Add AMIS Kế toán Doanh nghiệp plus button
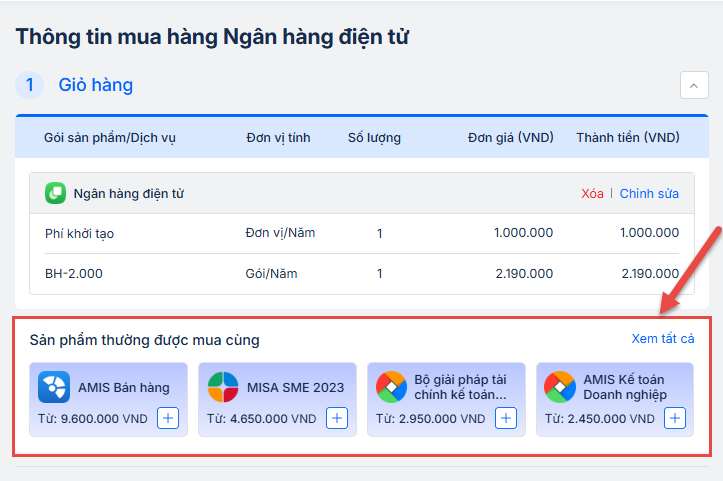 [675, 418]
